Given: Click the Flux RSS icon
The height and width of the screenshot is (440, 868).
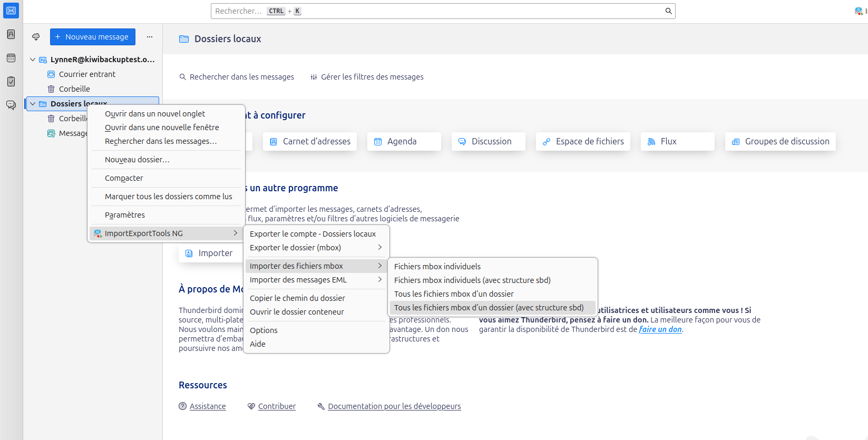Looking at the screenshot, I should point(651,142).
